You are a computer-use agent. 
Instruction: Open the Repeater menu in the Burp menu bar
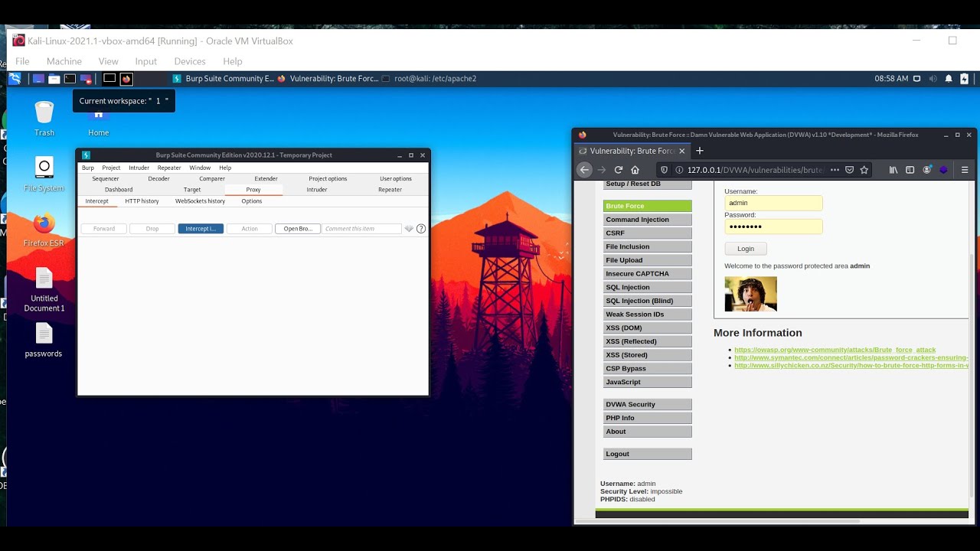tap(169, 168)
